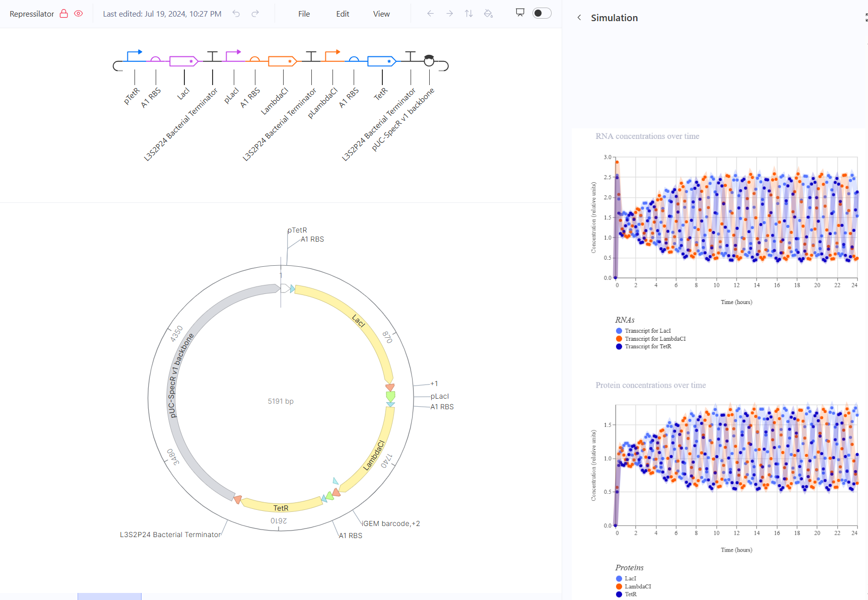Click the +1 annotation label on plasmid map
The image size is (868, 600).
pyautogui.click(x=434, y=384)
